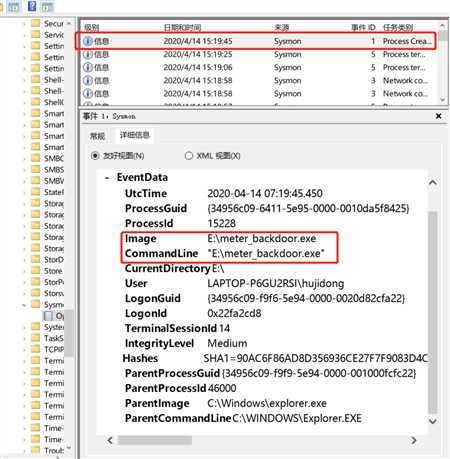Switch to the 详细信息 (Details) tab
Image resolution: width=450 pixels, height=459 pixels.
click(135, 135)
